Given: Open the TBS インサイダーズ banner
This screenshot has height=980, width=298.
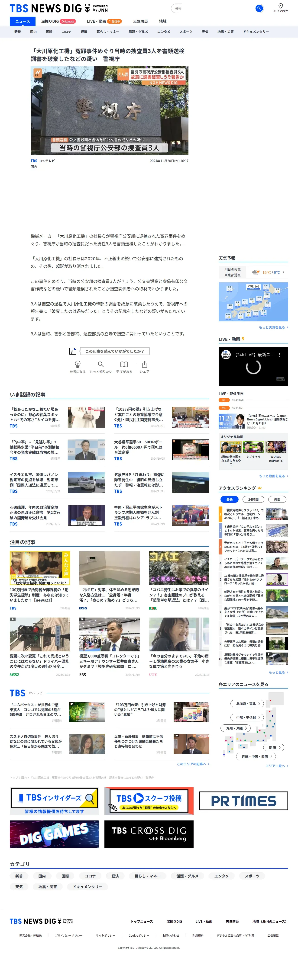Looking at the screenshot, I should click(x=54, y=801).
